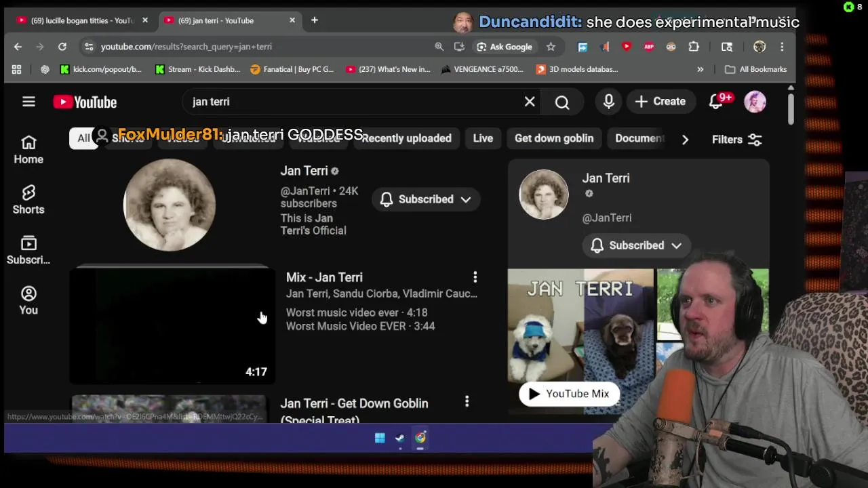Open the VENGEANCE a7500 bookmark
Viewport: 868px width, 488px height.
click(x=483, y=69)
